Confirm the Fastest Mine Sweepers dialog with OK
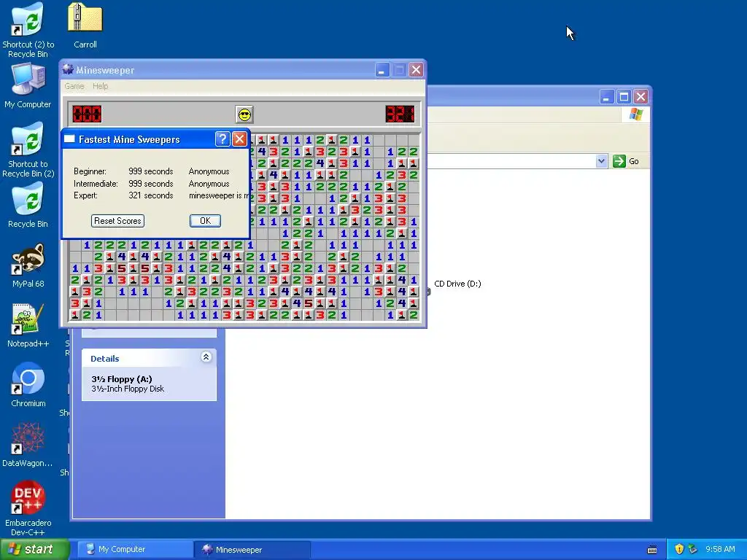Screen dimensions: 747x560 pyautogui.click(x=205, y=221)
